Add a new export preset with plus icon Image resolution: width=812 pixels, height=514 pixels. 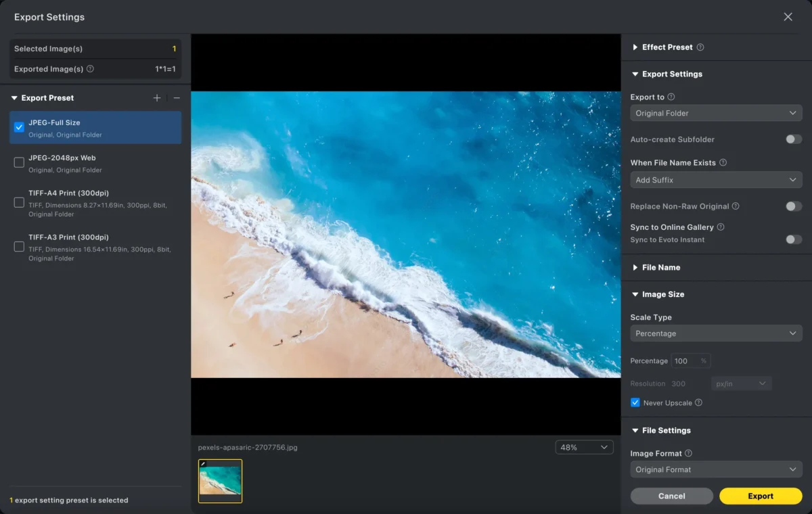[x=157, y=98]
